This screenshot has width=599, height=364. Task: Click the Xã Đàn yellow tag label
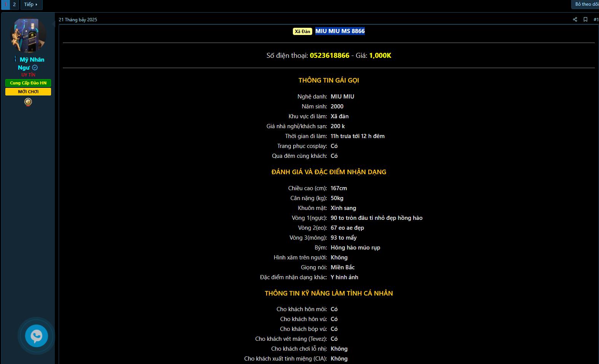302,32
